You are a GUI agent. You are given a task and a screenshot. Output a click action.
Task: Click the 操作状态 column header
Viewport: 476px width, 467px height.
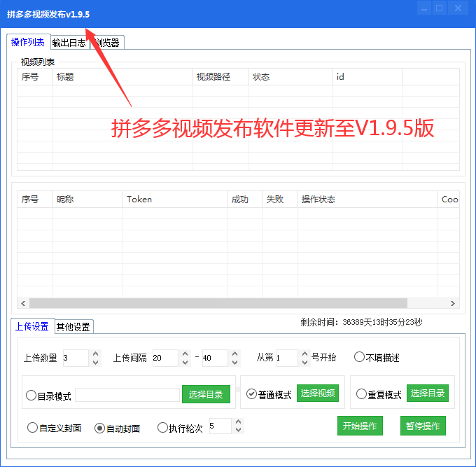click(x=367, y=200)
